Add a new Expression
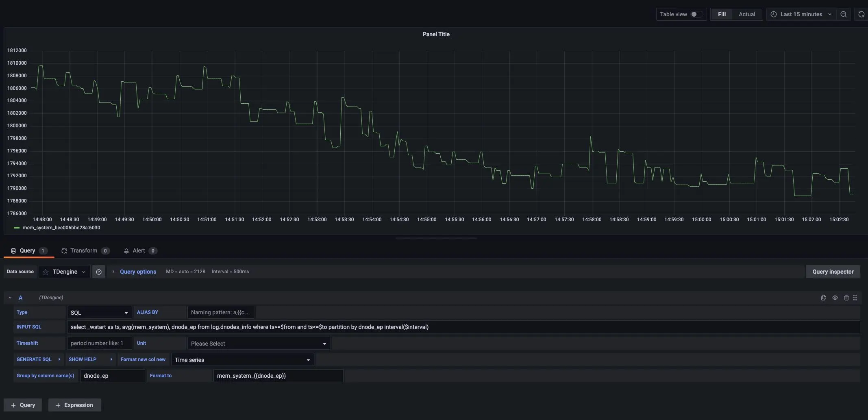 [x=74, y=405]
